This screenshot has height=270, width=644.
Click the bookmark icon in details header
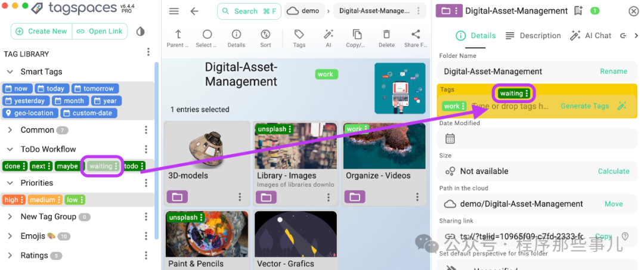click(578, 11)
